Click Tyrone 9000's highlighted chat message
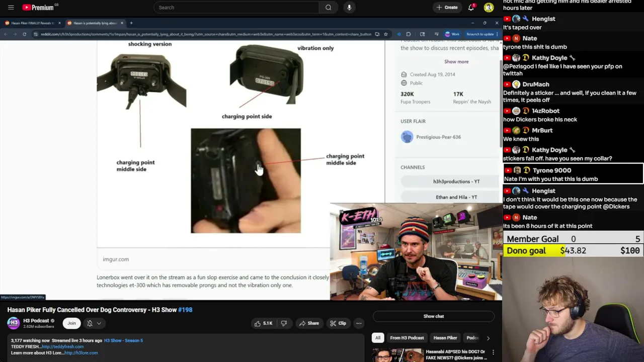 [x=573, y=174]
